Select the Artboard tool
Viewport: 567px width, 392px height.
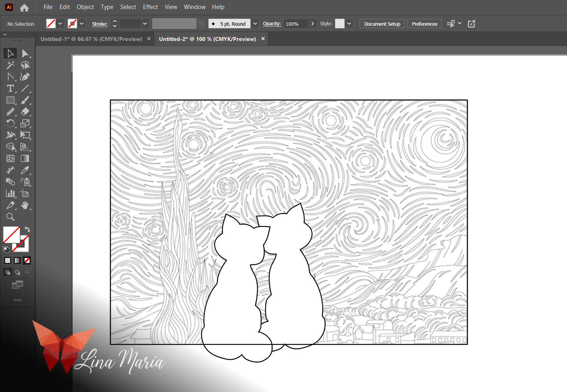tap(25, 194)
